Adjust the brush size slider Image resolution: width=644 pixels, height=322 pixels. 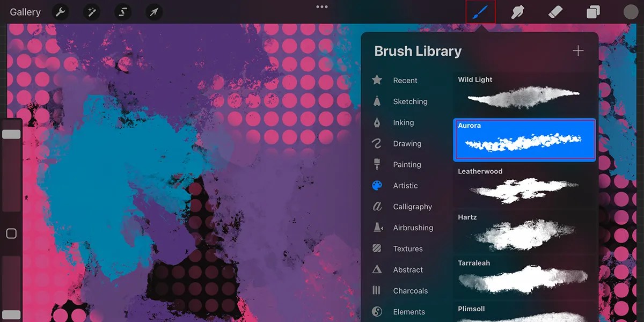[x=12, y=134]
